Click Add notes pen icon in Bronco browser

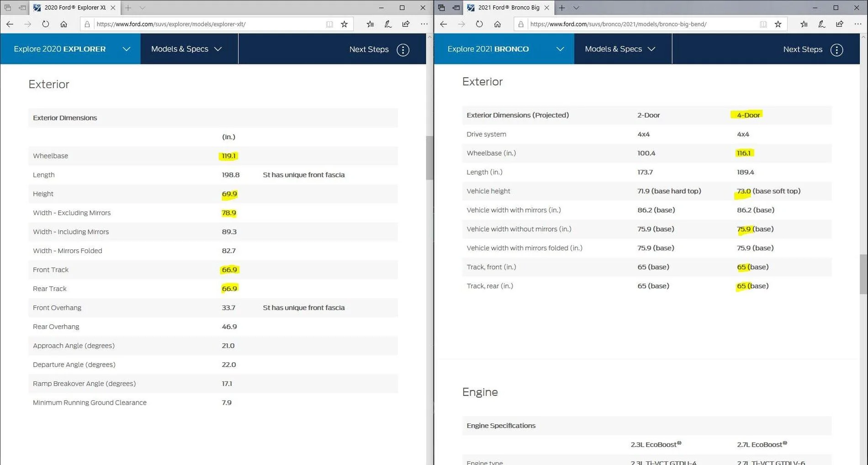821,24
